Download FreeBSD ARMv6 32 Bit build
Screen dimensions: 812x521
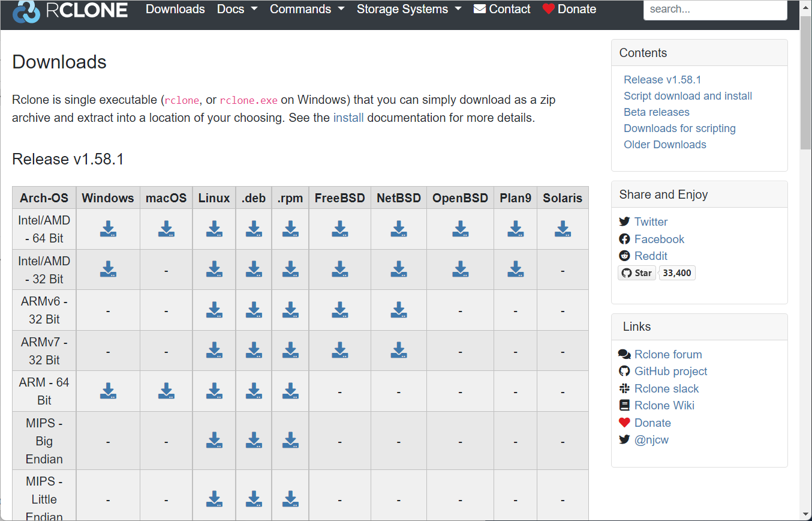[x=340, y=310]
